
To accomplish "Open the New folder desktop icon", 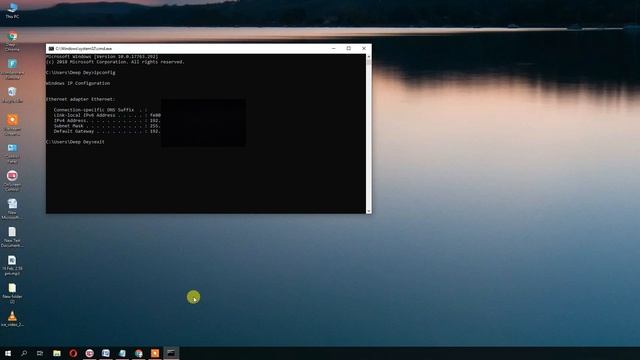I will point(12,293).
